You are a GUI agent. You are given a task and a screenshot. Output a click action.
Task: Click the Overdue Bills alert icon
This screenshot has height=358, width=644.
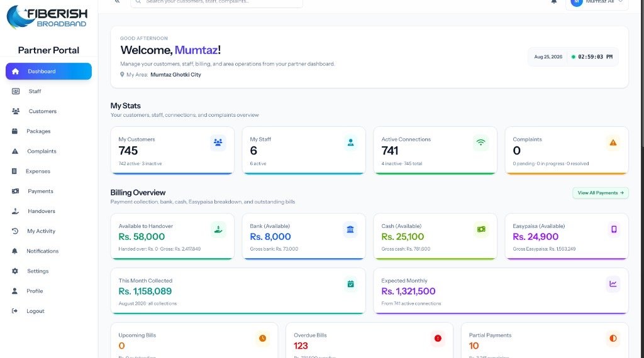tap(438, 339)
